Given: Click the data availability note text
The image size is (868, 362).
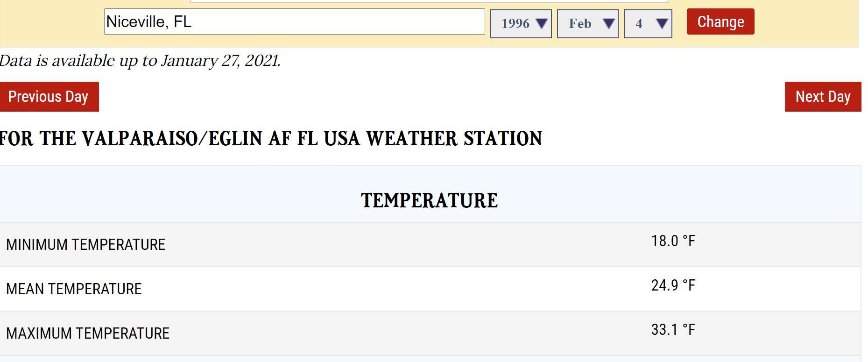Looking at the screenshot, I should 140,61.
